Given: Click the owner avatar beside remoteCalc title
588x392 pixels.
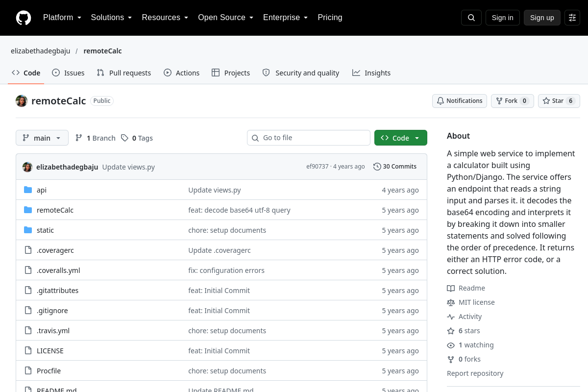Looking at the screenshot, I should [x=22, y=101].
